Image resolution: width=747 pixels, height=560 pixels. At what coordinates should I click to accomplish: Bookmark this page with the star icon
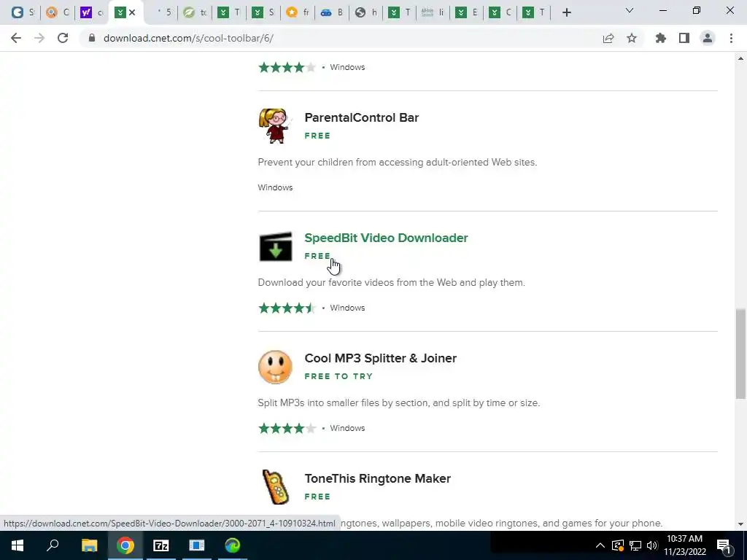click(632, 38)
